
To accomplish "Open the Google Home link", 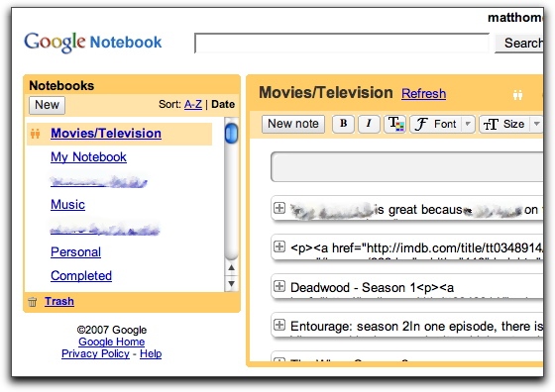I will pos(111,342).
